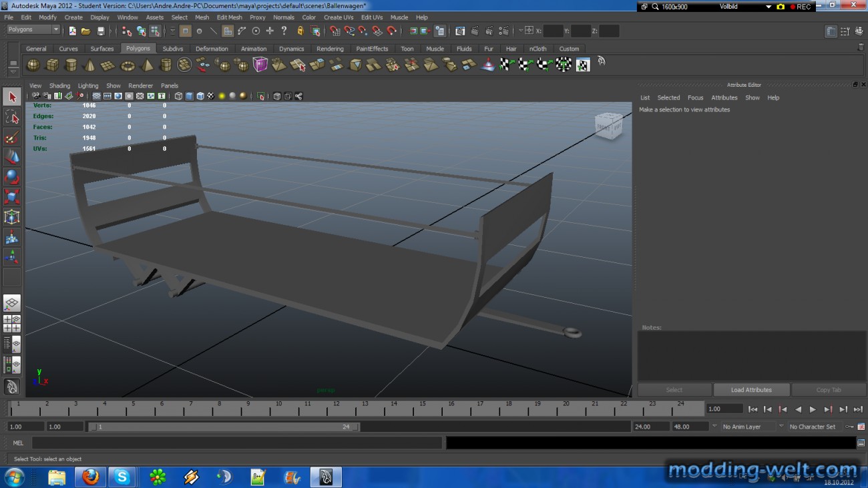This screenshot has width=868, height=488.
Task: Click the new scene icon
Action: [72, 31]
